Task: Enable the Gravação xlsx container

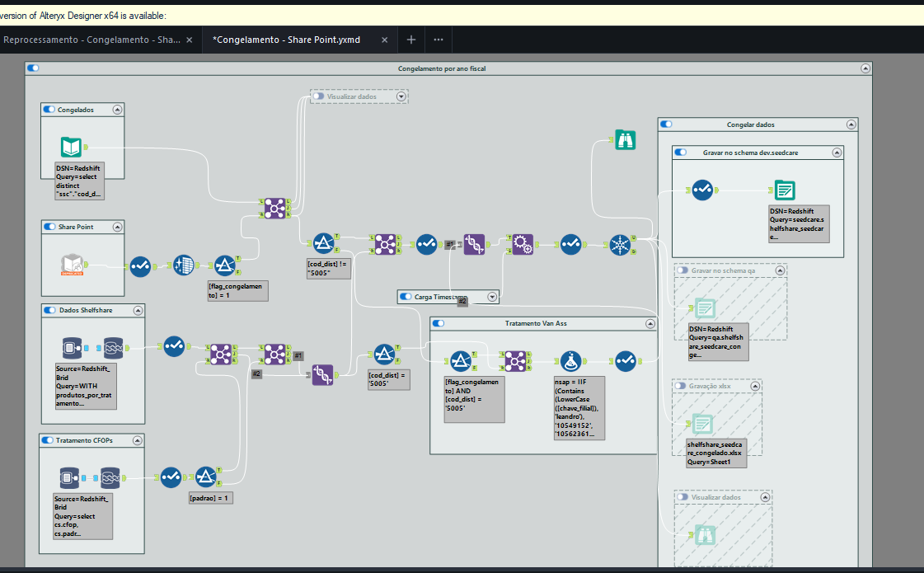Action: click(x=680, y=386)
